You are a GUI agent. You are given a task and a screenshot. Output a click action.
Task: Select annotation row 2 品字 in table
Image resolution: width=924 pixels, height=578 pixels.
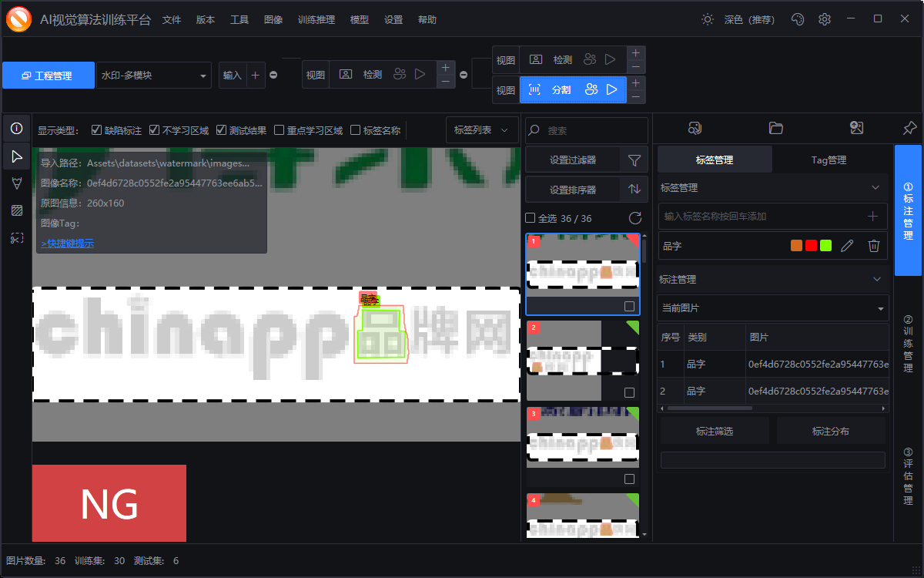click(x=772, y=391)
